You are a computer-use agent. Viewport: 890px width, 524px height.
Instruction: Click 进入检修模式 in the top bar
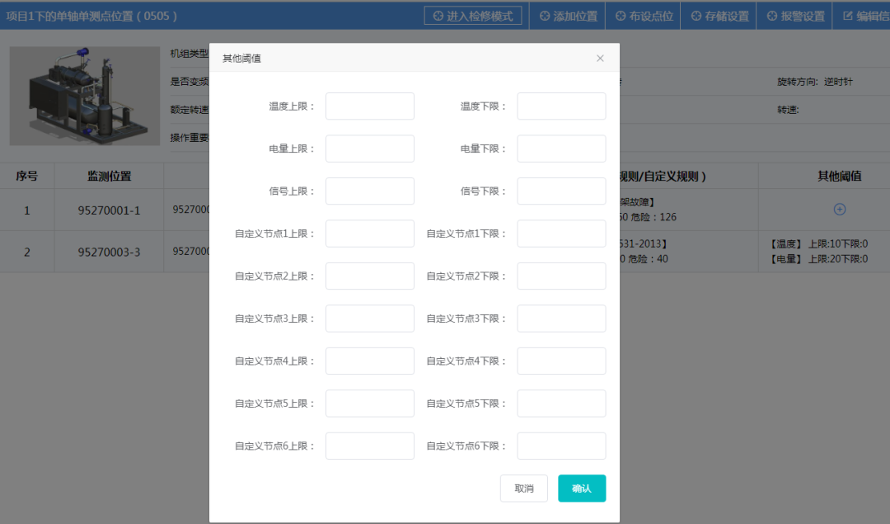[x=473, y=16]
